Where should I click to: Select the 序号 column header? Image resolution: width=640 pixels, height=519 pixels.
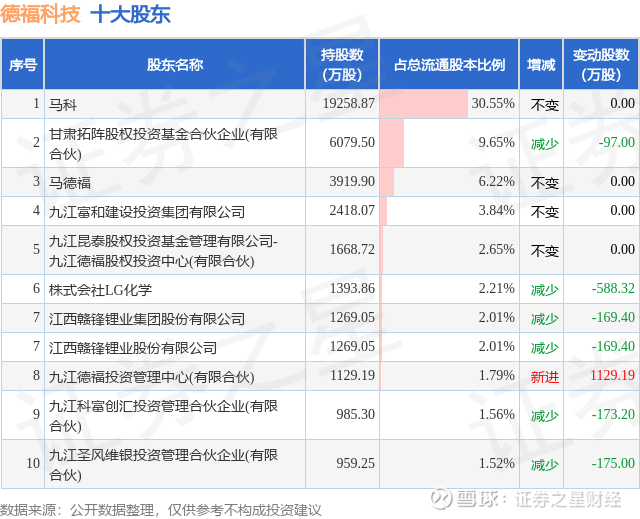22,64
